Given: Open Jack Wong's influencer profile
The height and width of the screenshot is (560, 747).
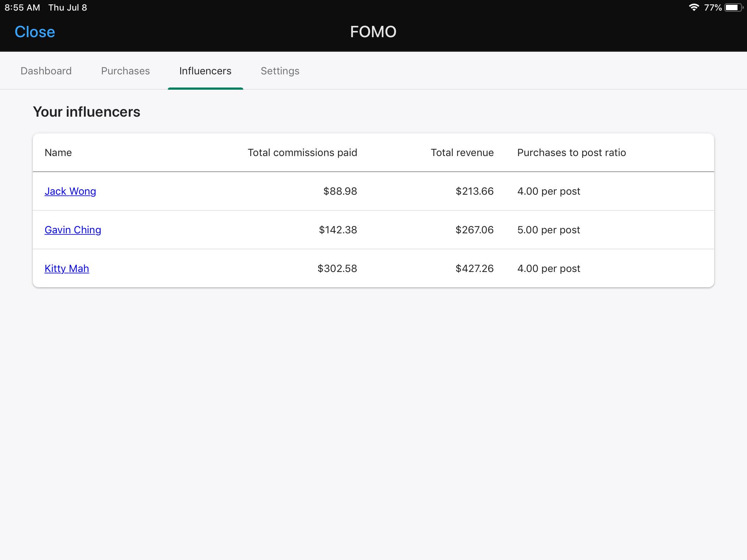Looking at the screenshot, I should click(70, 191).
